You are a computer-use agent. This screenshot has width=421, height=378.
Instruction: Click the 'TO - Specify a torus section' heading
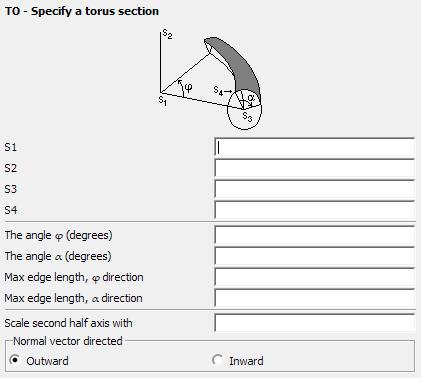(82, 11)
